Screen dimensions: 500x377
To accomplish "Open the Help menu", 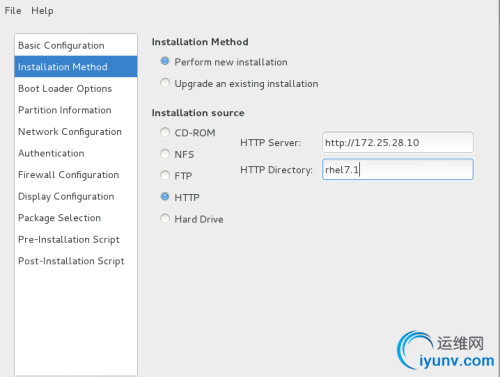I will (42, 11).
